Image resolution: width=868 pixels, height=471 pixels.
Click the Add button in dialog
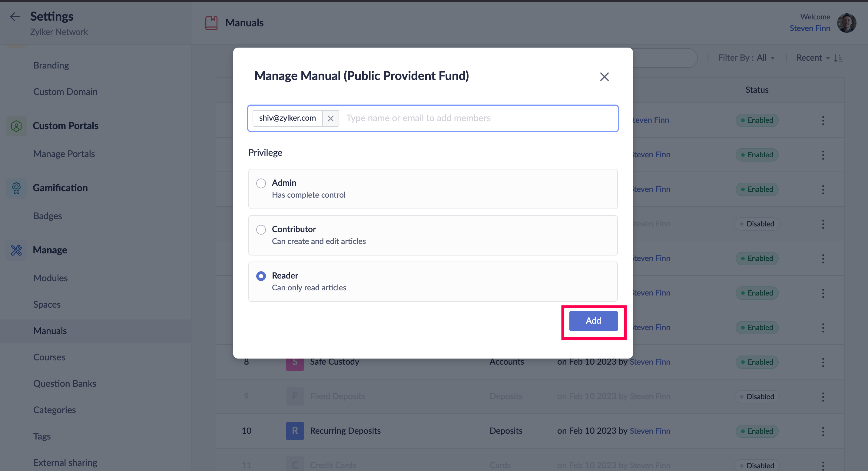(593, 321)
